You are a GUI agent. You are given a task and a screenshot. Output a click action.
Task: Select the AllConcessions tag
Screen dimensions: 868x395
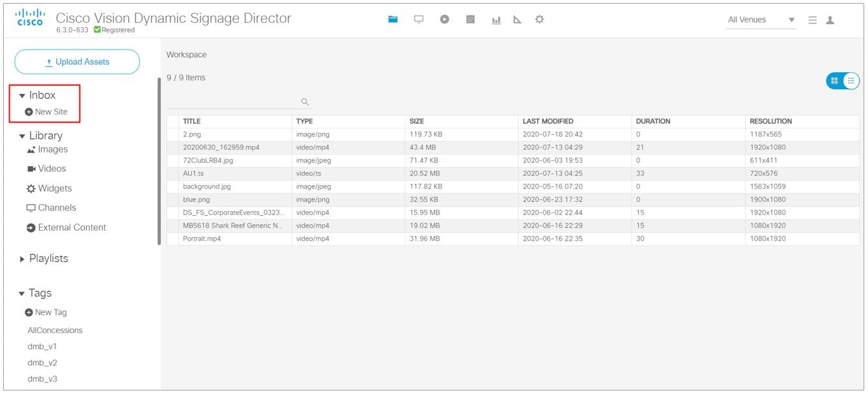coord(55,330)
